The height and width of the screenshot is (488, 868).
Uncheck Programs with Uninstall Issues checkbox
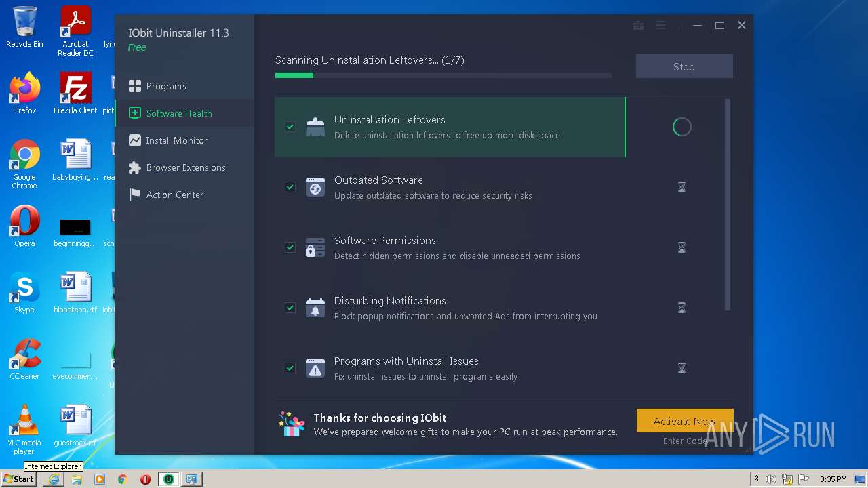[290, 368]
